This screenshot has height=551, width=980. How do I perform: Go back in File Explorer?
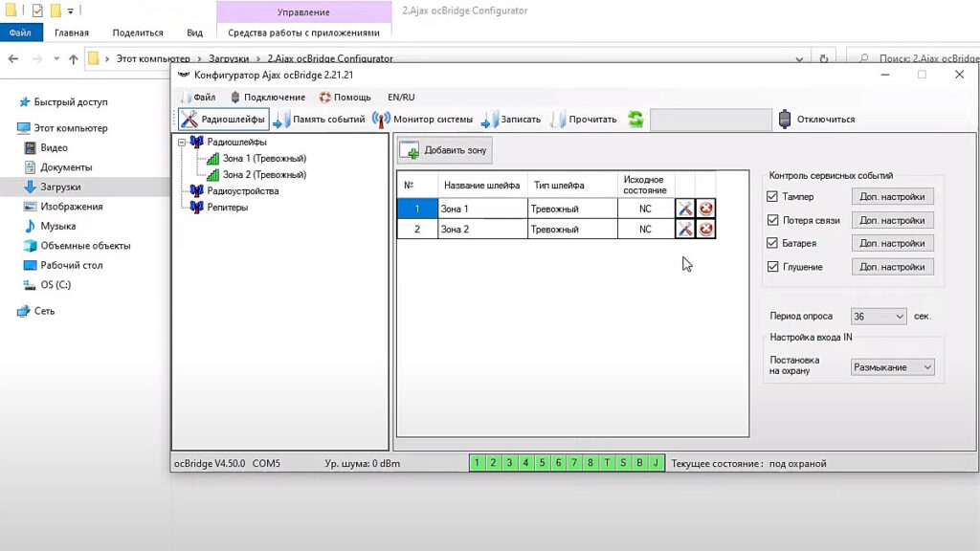pyautogui.click(x=13, y=58)
